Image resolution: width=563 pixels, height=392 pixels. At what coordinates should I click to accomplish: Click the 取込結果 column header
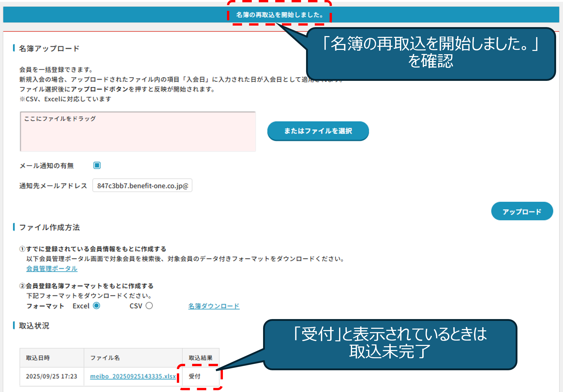click(200, 358)
